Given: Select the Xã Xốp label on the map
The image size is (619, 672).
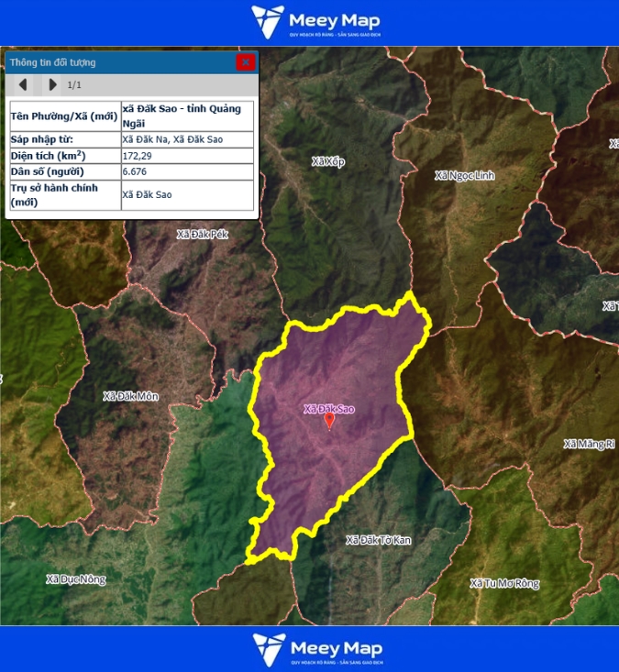Looking at the screenshot, I should tap(327, 162).
